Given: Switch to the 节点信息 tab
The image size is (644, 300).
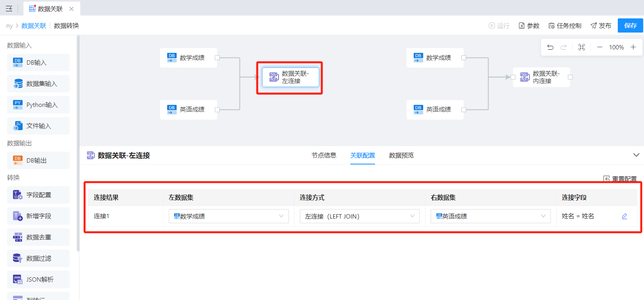Looking at the screenshot, I should click(x=324, y=155).
